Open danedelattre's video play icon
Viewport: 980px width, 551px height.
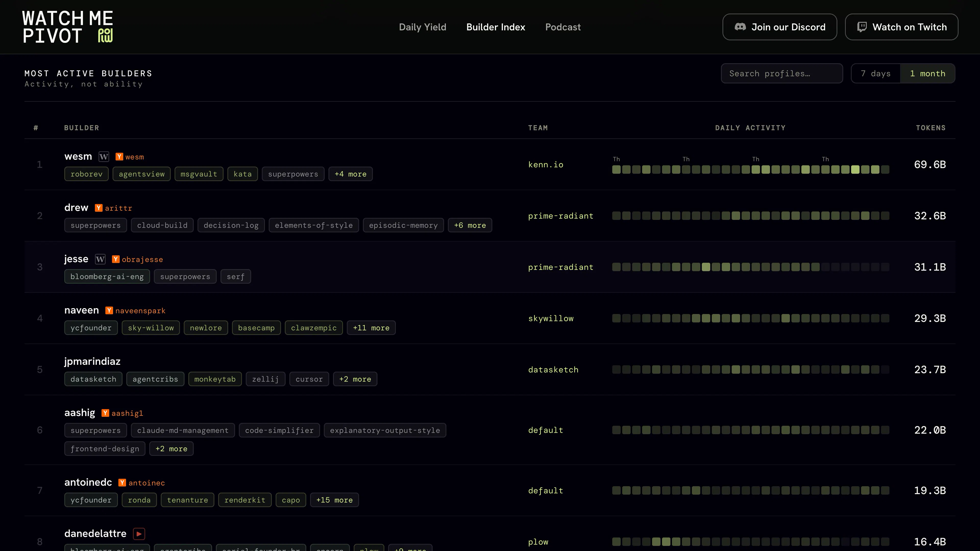(x=139, y=534)
